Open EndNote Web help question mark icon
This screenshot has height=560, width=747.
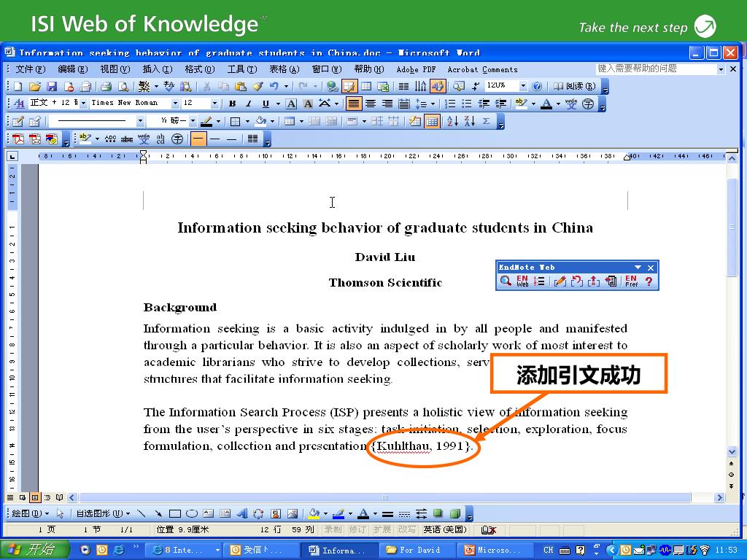(649, 281)
